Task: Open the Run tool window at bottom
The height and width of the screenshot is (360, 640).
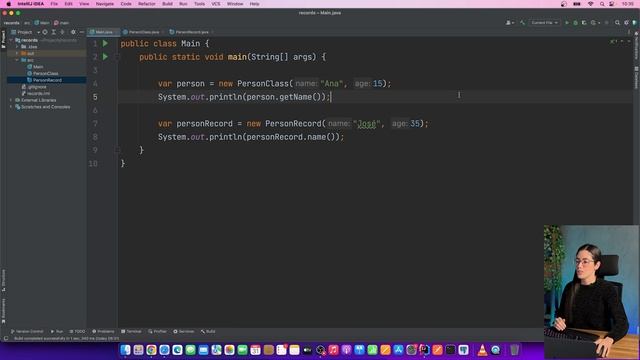Action: tap(57, 331)
